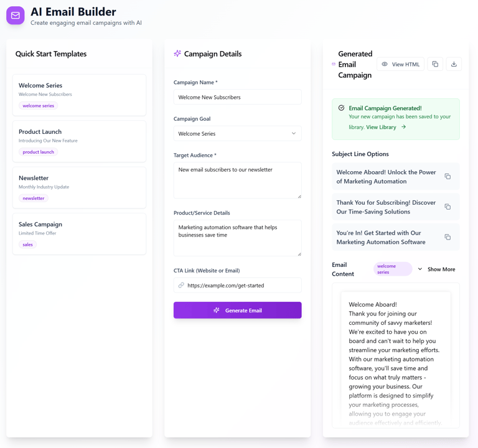
Task: Click the Campaign Name input field
Action: coord(237,97)
